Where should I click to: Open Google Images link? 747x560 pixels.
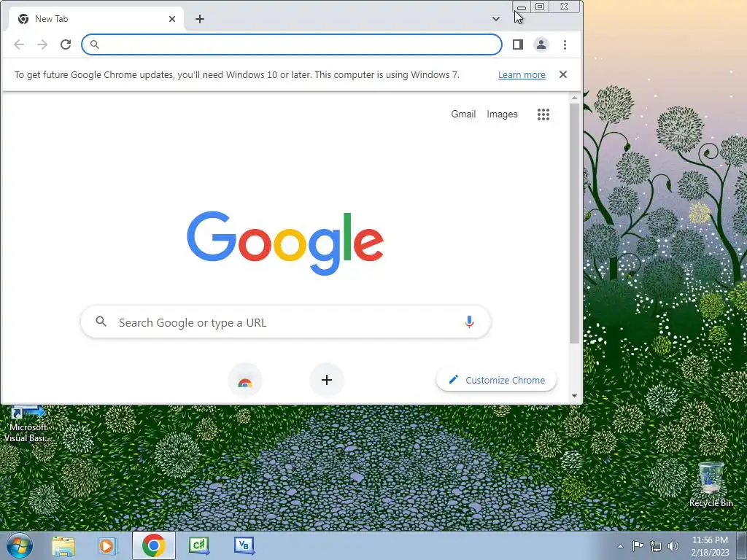502,114
